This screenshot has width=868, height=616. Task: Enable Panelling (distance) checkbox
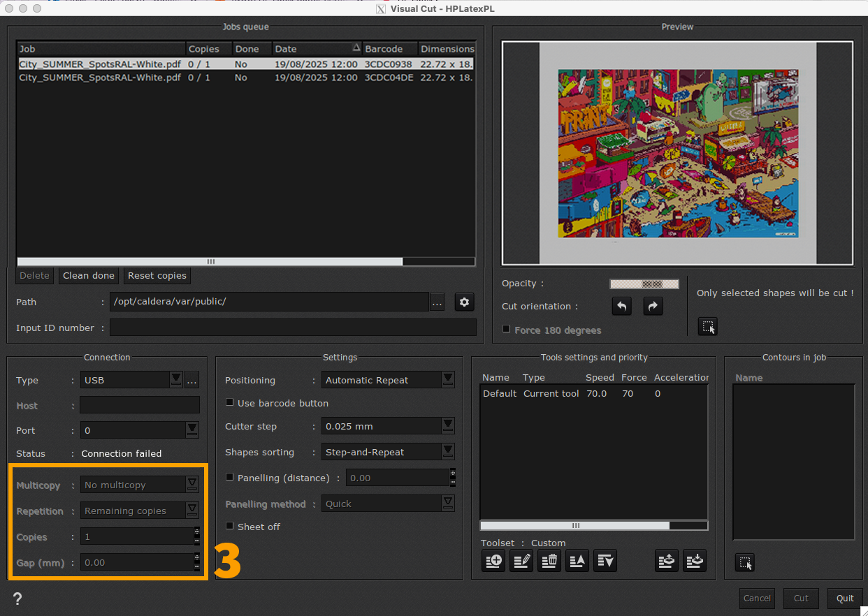[230, 478]
